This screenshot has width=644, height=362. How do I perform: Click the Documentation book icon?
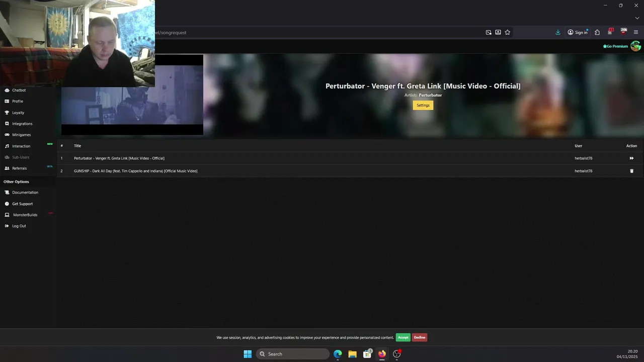click(x=7, y=193)
